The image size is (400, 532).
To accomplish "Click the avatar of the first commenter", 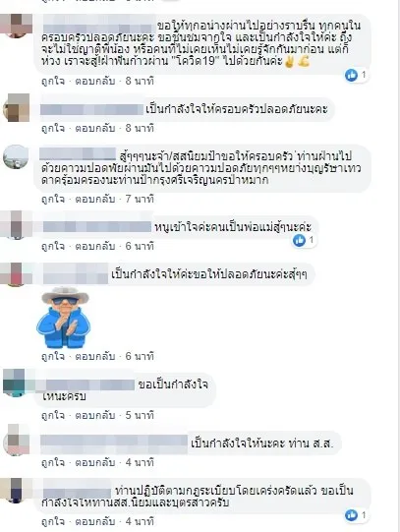I will click(17, 26).
